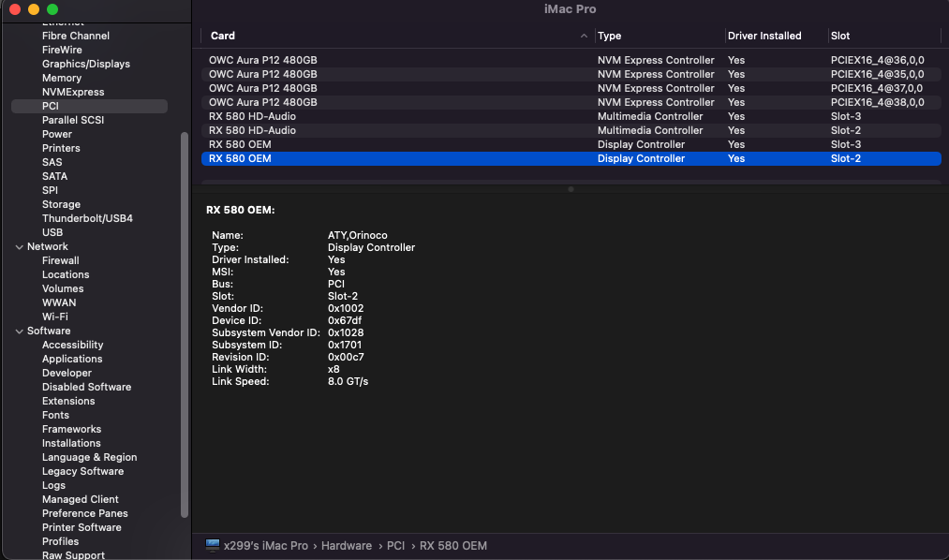Select FireWire in sidebar
This screenshot has height=560, width=949.
click(x=62, y=50)
